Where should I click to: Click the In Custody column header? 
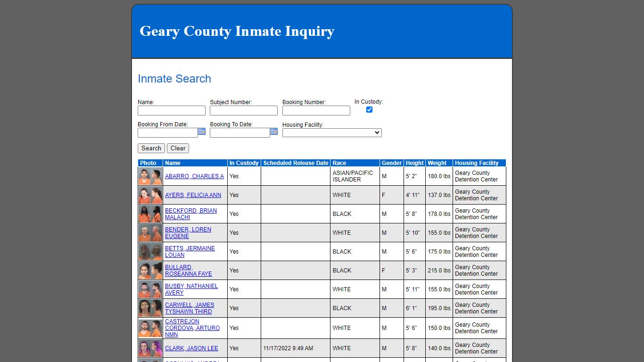pyautogui.click(x=244, y=163)
